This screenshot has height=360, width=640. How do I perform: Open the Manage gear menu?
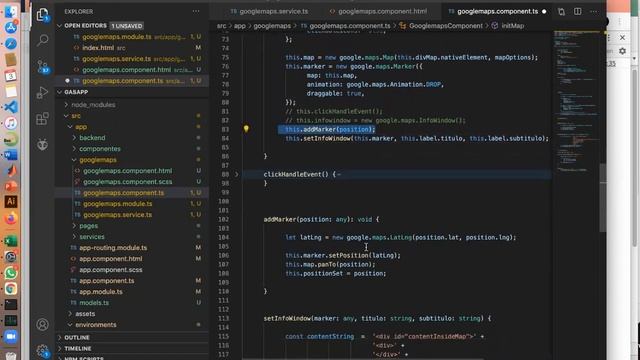click(42, 350)
